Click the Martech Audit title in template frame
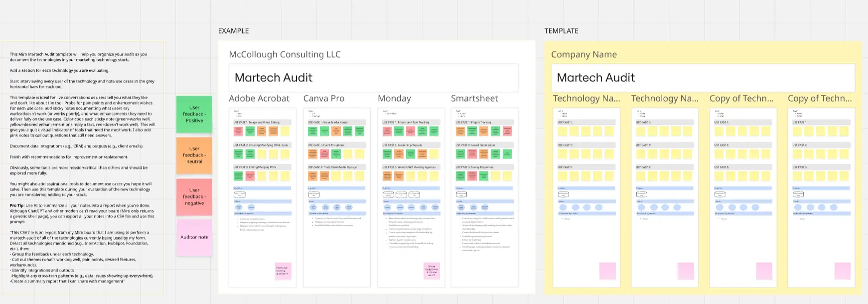 pos(595,78)
